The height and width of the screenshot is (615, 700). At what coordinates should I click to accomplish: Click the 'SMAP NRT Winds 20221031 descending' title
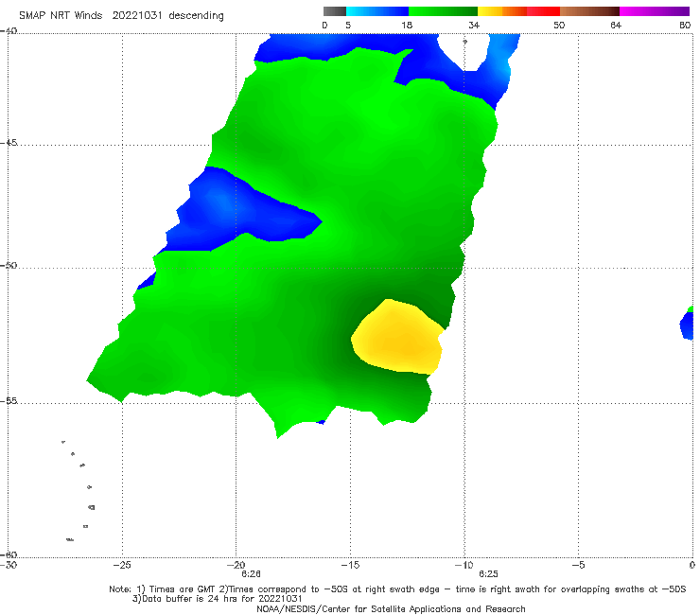tap(121, 16)
